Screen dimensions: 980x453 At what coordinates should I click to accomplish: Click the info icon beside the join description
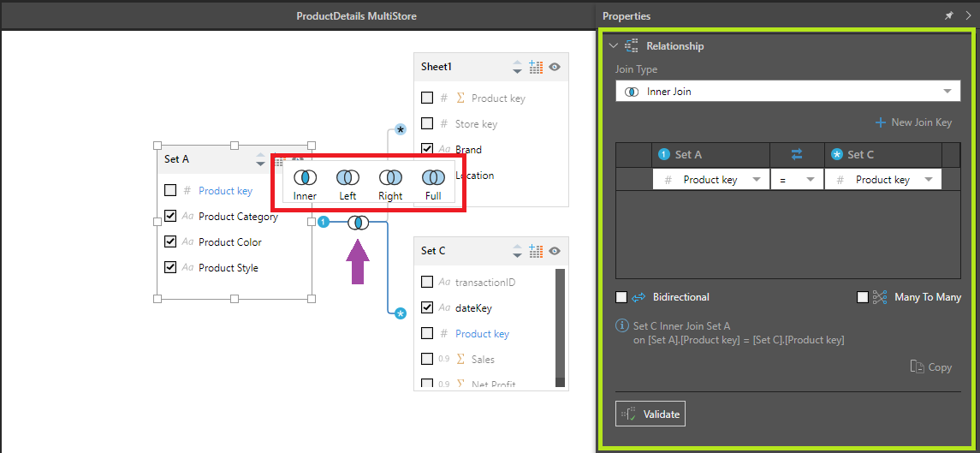click(622, 325)
